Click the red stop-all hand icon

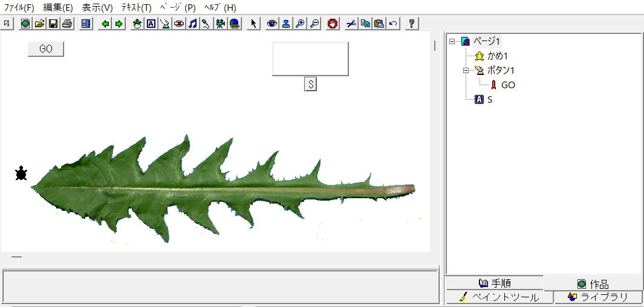coord(333,24)
